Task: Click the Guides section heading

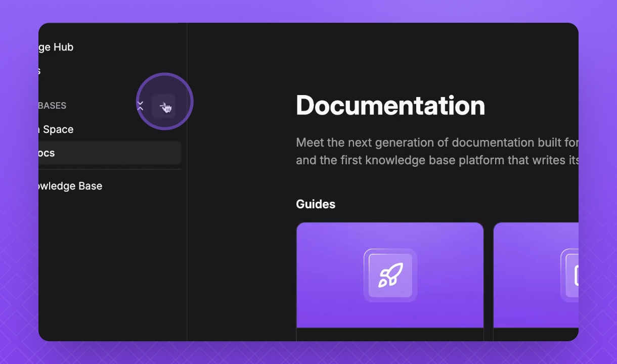Action: [x=316, y=204]
